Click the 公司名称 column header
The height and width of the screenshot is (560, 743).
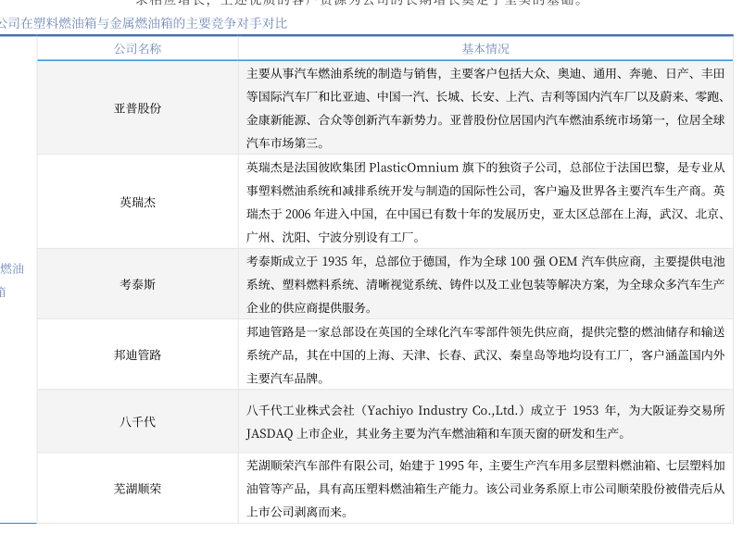[137, 49]
